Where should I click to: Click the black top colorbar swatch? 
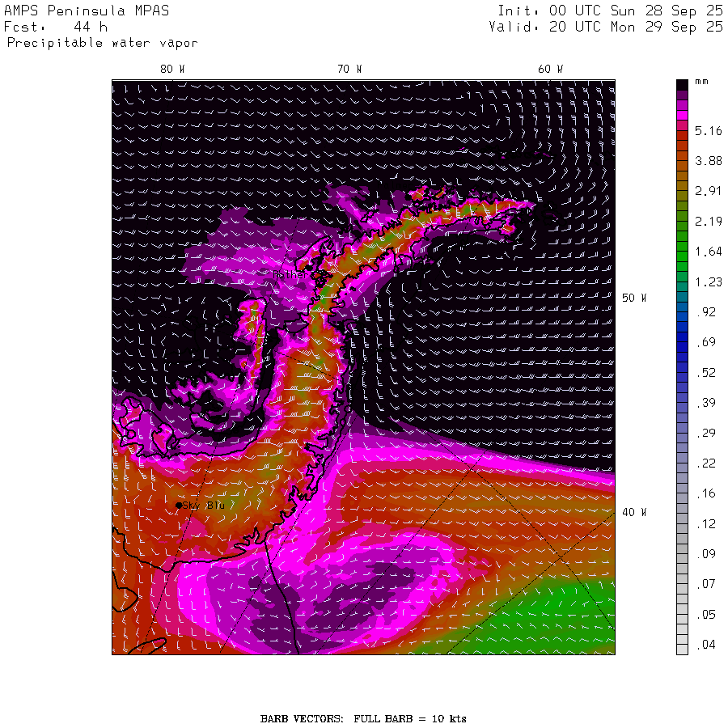pos(682,85)
